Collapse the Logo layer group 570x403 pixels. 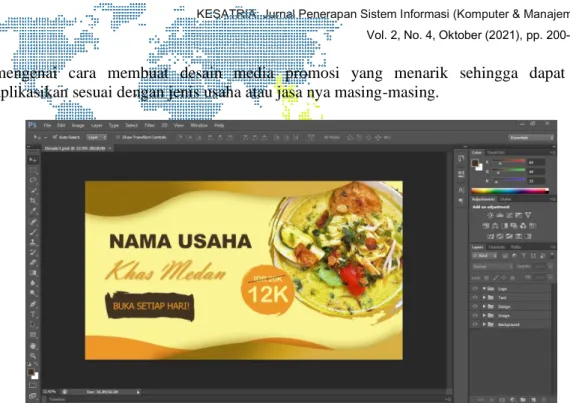click(x=484, y=289)
